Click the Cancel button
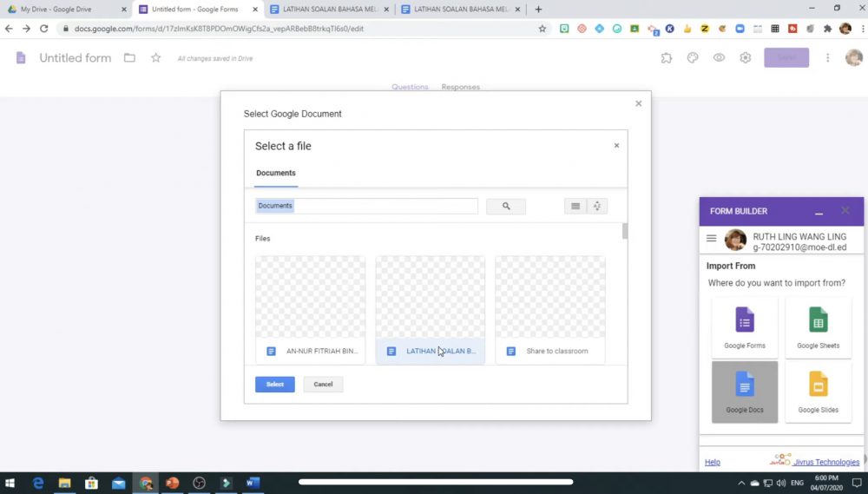868x494 pixels. pos(323,385)
